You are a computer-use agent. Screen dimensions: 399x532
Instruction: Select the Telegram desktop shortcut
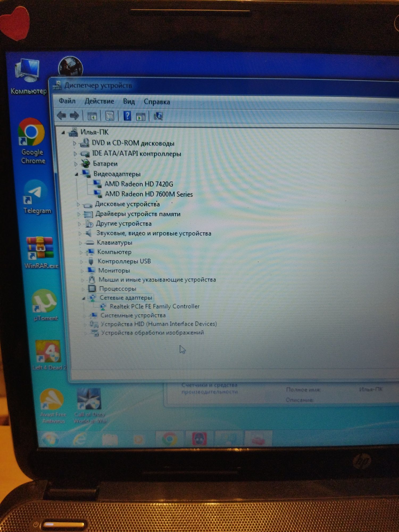coord(36,197)
